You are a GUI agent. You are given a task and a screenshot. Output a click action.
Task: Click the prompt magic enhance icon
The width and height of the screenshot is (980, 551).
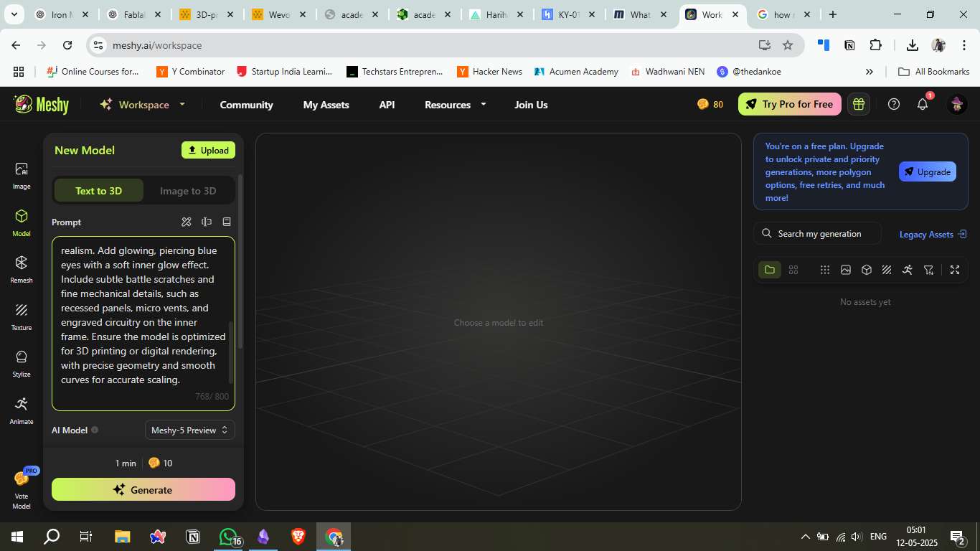pos(187,222)
